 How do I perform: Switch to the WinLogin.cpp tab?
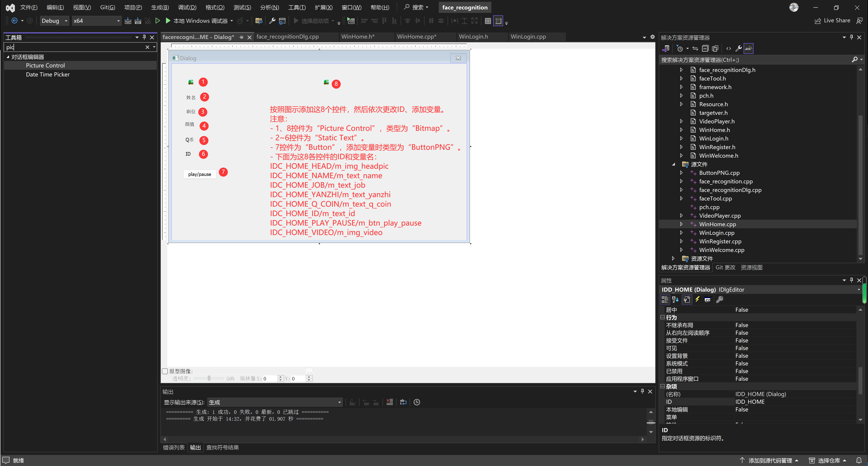(528, 37)
